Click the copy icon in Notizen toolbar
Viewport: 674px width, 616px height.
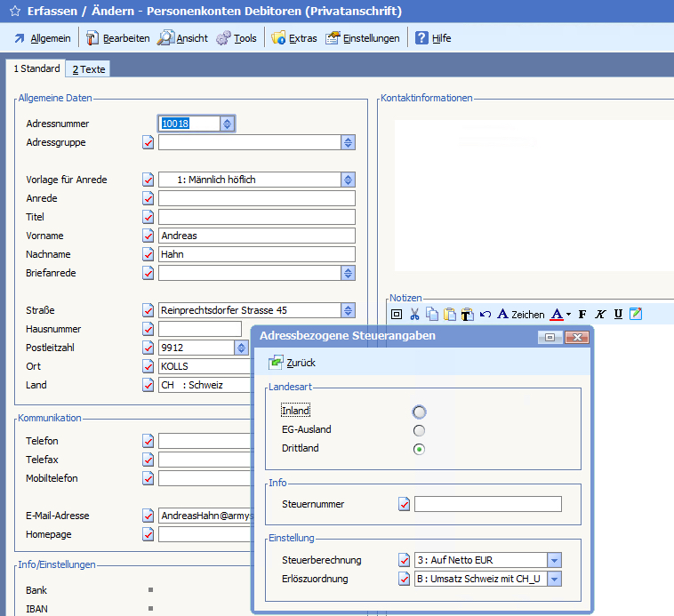point(431,314)
